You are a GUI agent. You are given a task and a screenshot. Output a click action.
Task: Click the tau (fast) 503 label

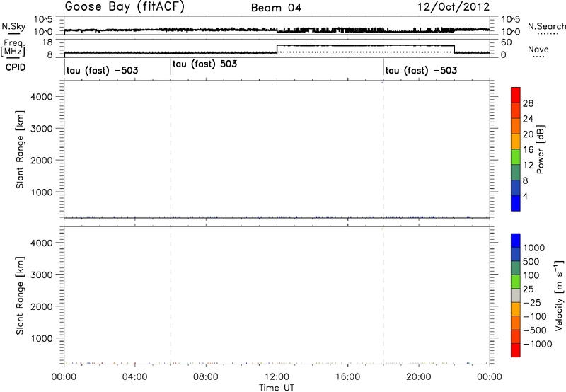(204, 64)
